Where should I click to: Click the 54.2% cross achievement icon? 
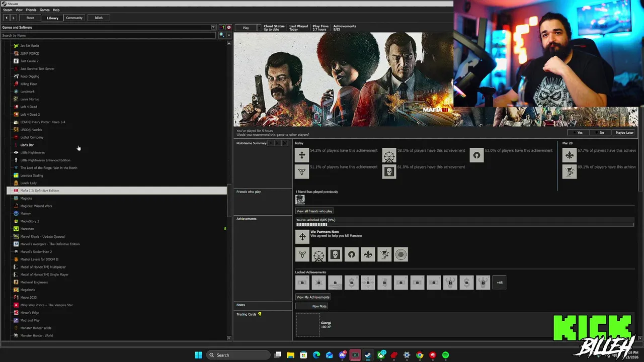tap(302, 155)
